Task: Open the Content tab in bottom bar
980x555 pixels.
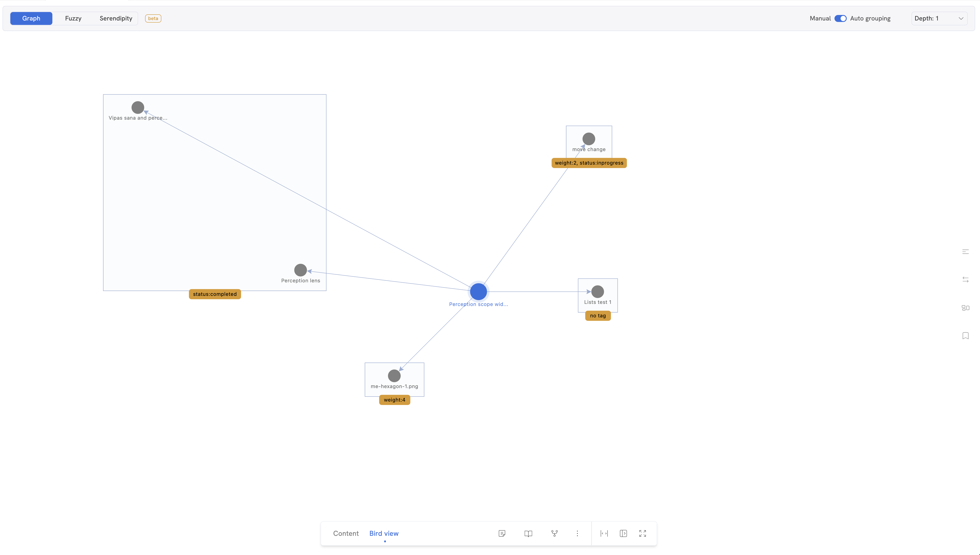Action: (x=346, y=533)
